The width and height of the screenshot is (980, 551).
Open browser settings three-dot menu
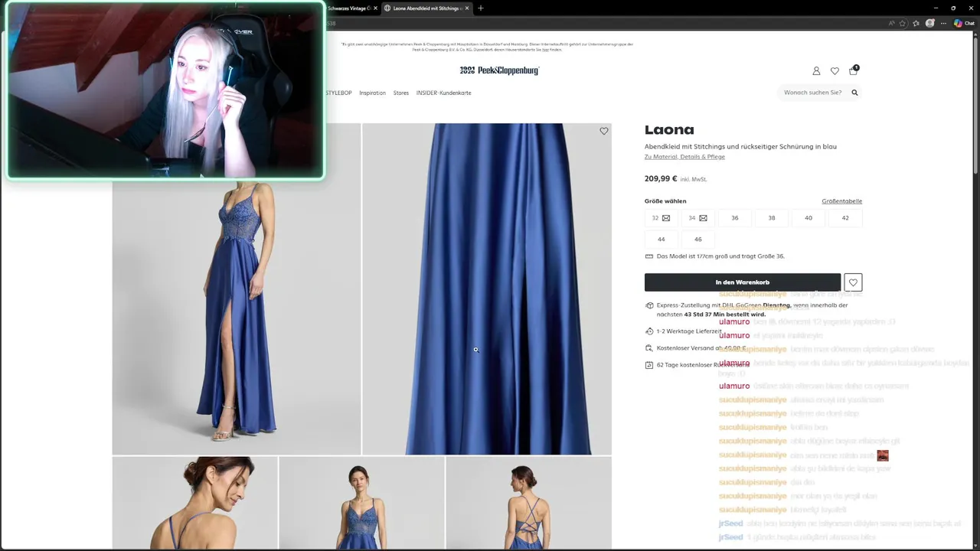943,23
